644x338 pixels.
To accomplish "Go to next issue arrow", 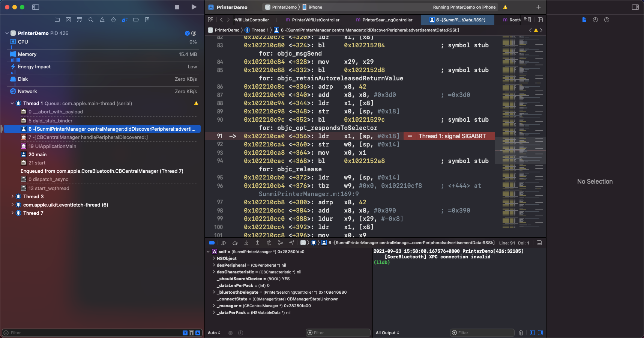I will coord(541,30).
